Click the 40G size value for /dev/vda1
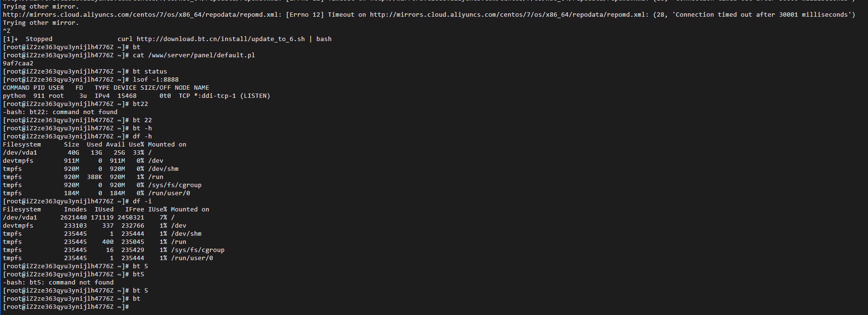868x315 pixels. point(74,153)
